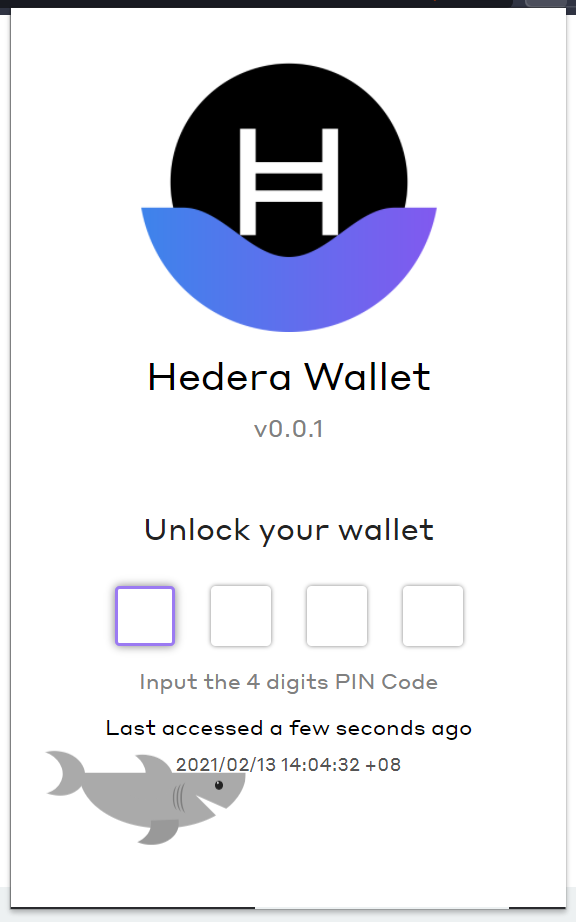The image size is (576, 922).
Task: Click the Hedera Wallet title text
Action: pos(289,377)
